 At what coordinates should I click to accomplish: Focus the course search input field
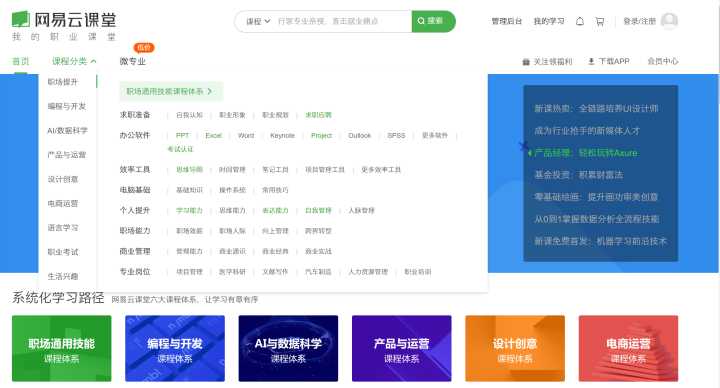pos(342,21)
